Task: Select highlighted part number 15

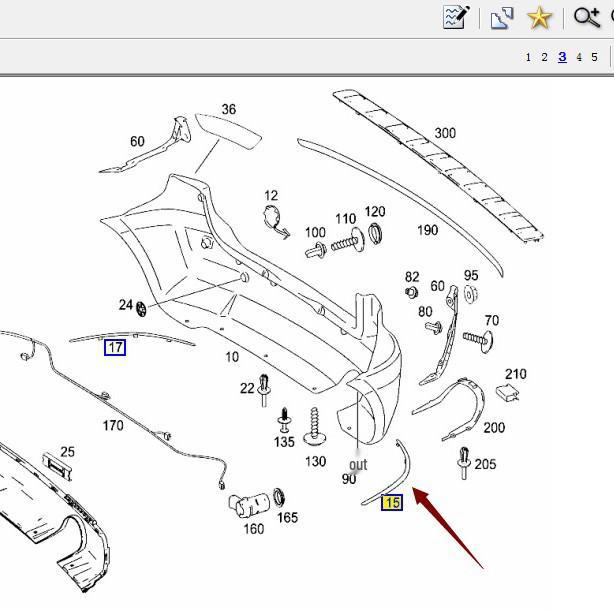Action: [x=391, y=502]
